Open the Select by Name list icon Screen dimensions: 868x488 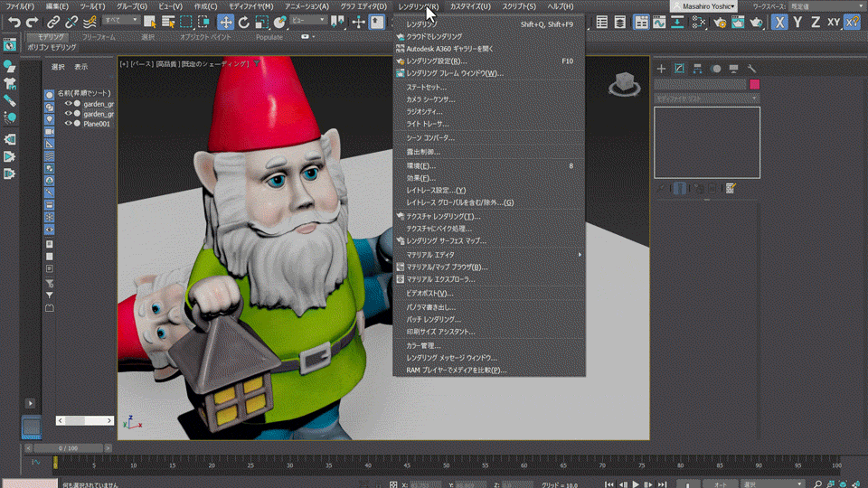click(x=168, y=22)
